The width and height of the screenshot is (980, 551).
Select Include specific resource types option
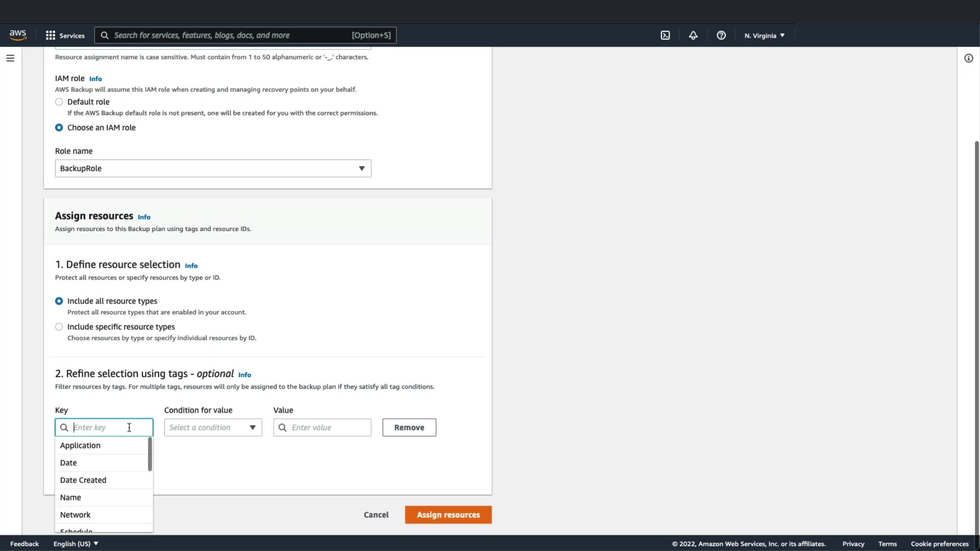59,327
